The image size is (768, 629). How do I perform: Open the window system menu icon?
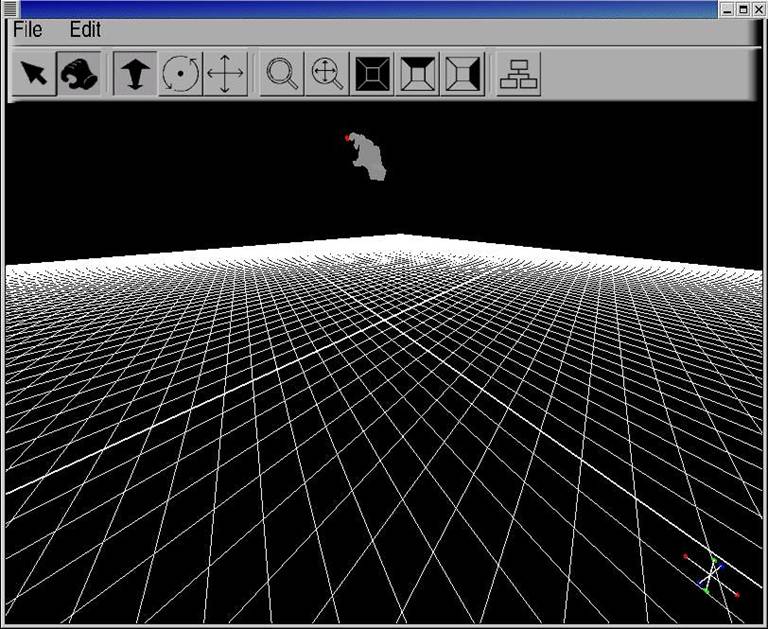point(10,9)
